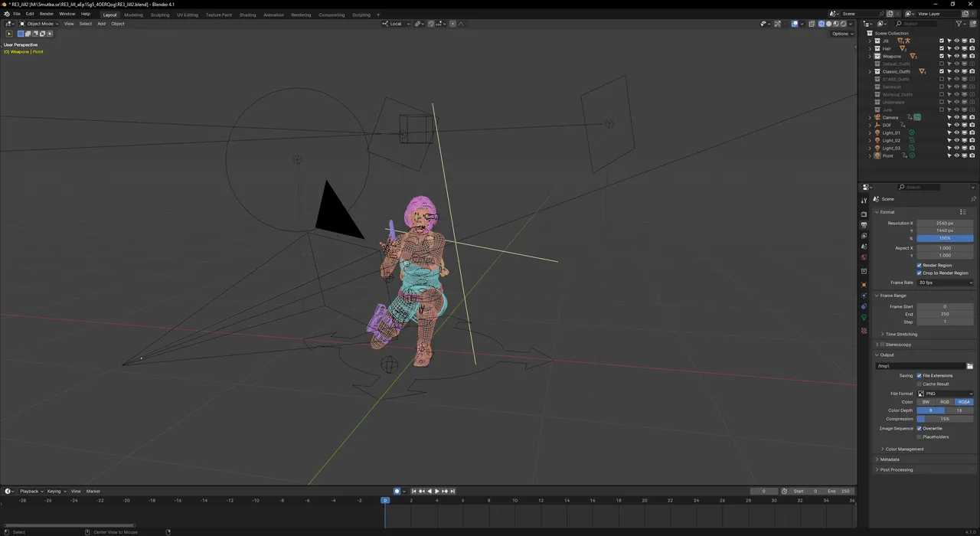
Task: Open the Frame Rate dropdown
Action: click(x=946, y=283)
